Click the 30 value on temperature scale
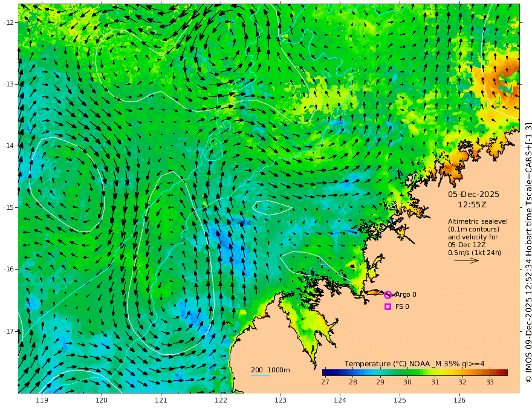The image size is (532, 411). (x=407, y=382)
